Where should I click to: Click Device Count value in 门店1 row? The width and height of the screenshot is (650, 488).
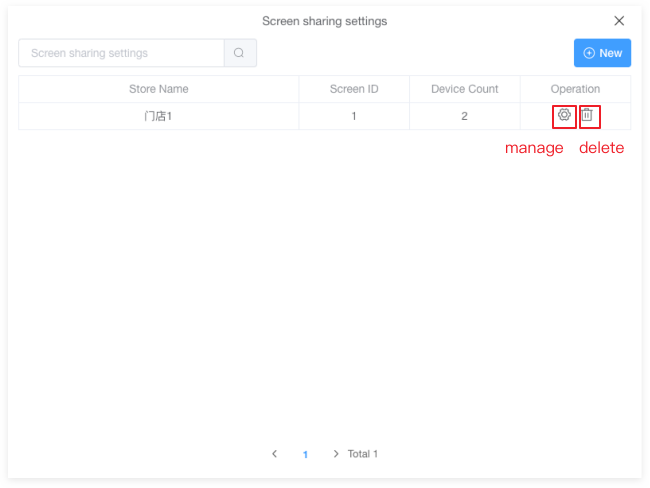coord(464,116)
